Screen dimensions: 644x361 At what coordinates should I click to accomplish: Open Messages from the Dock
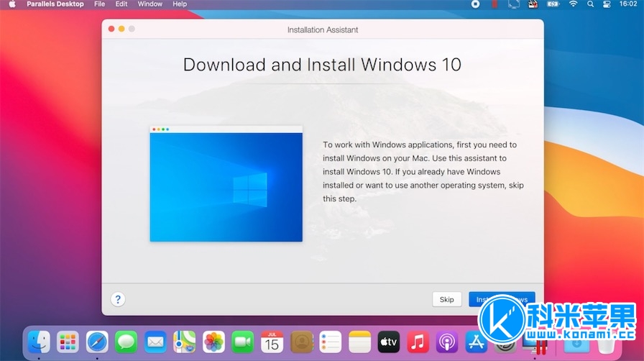(x=126, y=342)
